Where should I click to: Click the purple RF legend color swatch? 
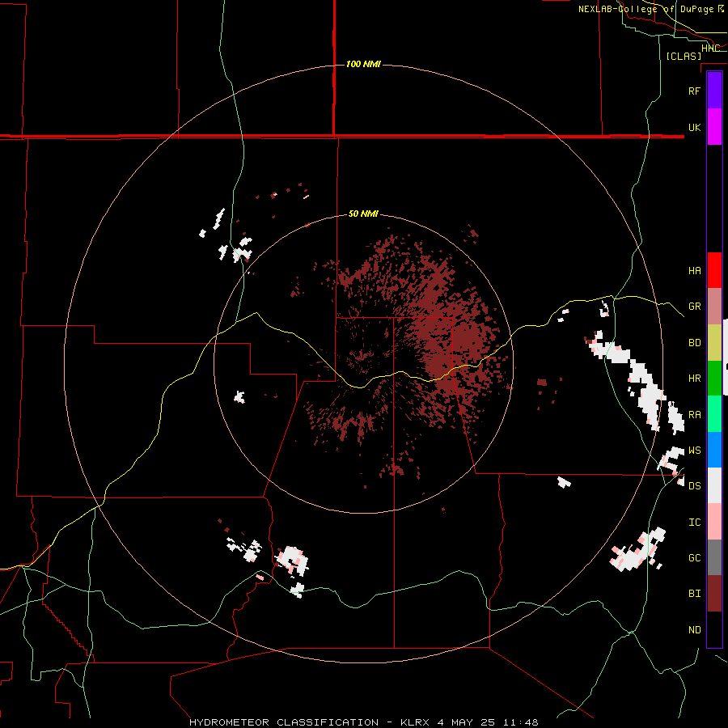click(x=714, y=91)
